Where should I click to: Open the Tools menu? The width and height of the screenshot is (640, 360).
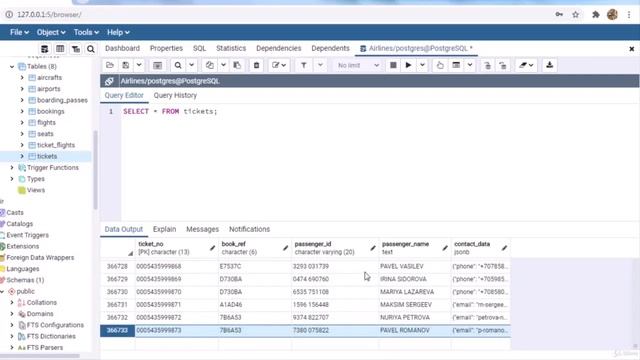[x=86, y=32]
